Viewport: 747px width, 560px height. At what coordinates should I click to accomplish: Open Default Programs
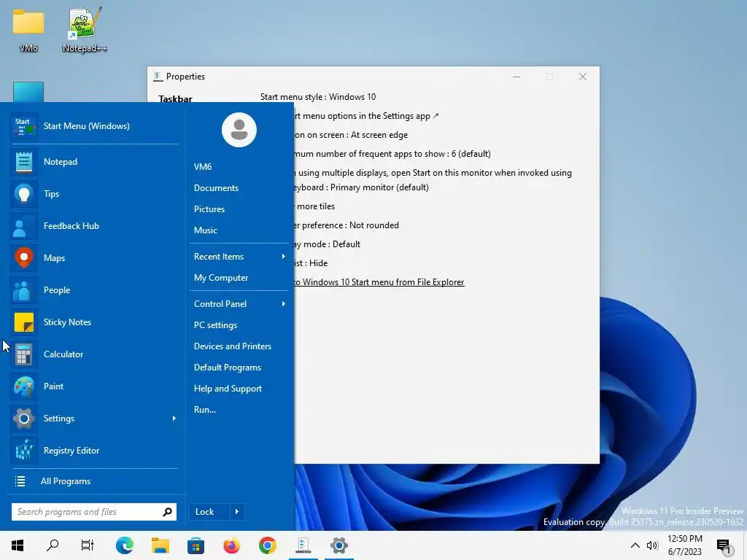pyautogui.click(x=228, y=367)
